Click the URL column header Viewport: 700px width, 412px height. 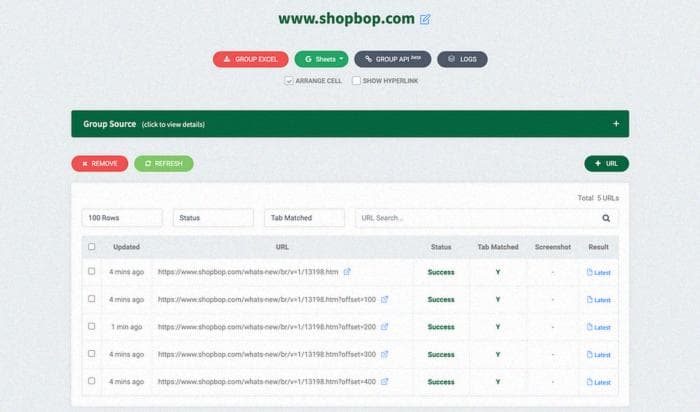(282, 247)
